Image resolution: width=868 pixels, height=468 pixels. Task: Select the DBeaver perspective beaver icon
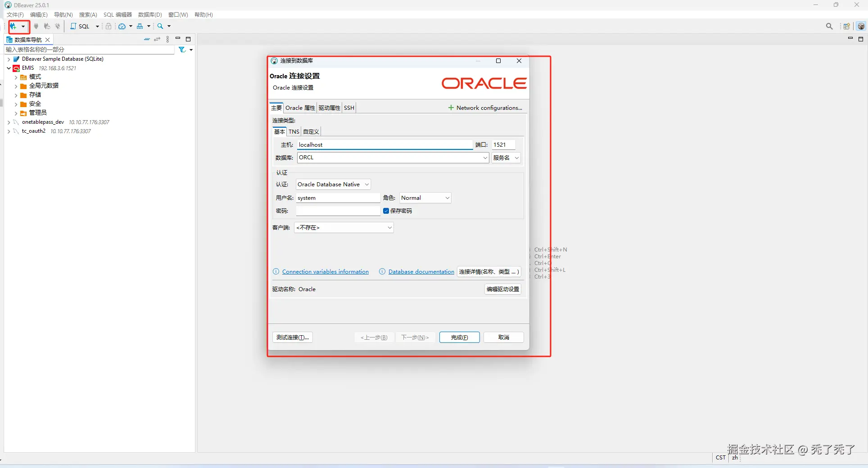pos(861,27)
